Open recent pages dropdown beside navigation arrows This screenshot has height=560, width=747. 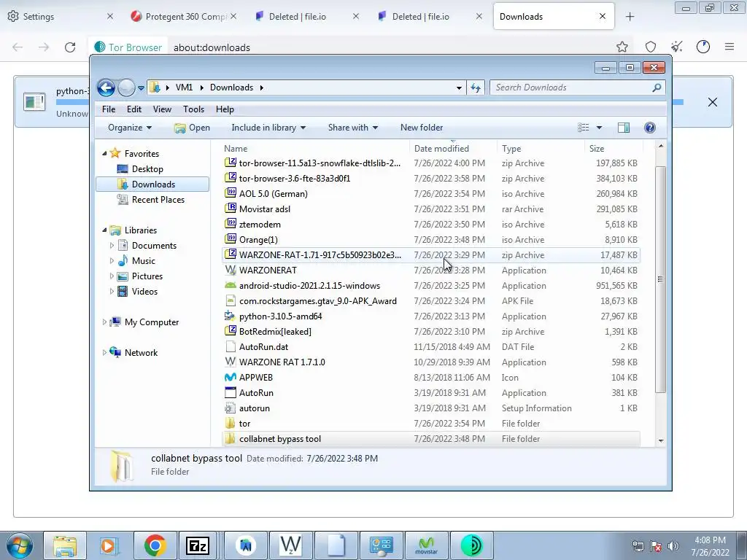[141, 88]
